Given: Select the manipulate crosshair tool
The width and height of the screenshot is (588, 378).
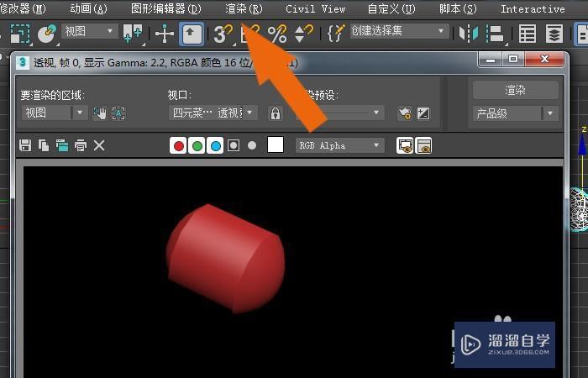Looking at the screenshot, I should [x=165, y=34].
